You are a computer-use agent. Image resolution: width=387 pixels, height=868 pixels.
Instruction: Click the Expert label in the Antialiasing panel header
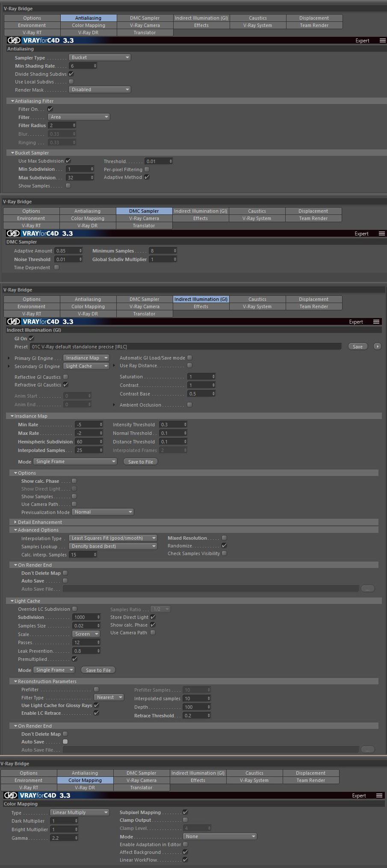tap(362, 41)
